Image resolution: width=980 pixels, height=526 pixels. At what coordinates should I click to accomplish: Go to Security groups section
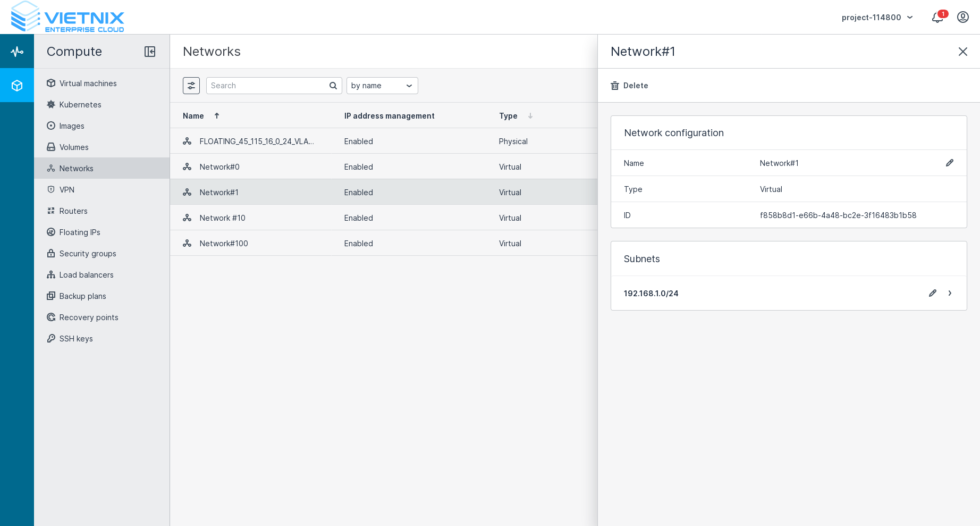tap(88, 254)
